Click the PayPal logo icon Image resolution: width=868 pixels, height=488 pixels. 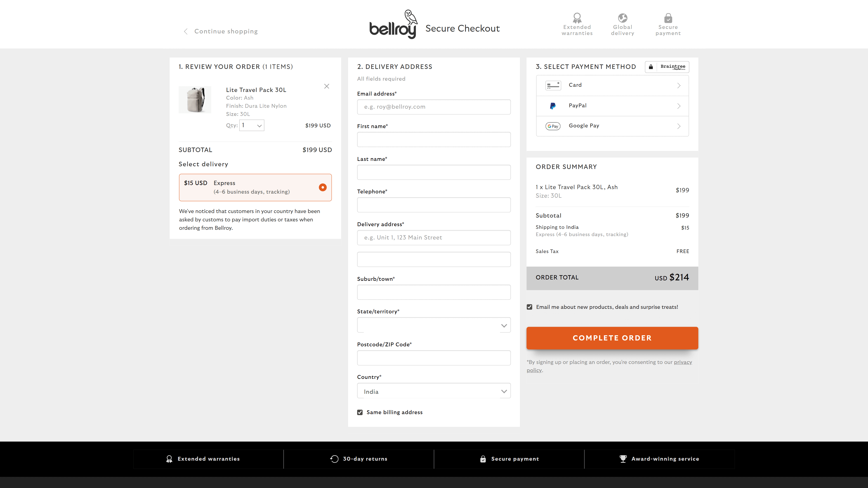click(553, 106)
